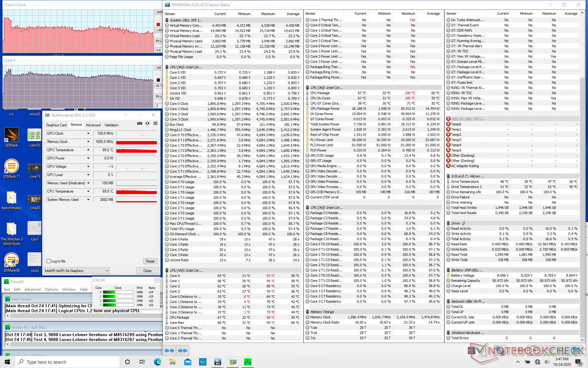
Task: Open Prime95 Test menu
Action: (x=7, y=289)
